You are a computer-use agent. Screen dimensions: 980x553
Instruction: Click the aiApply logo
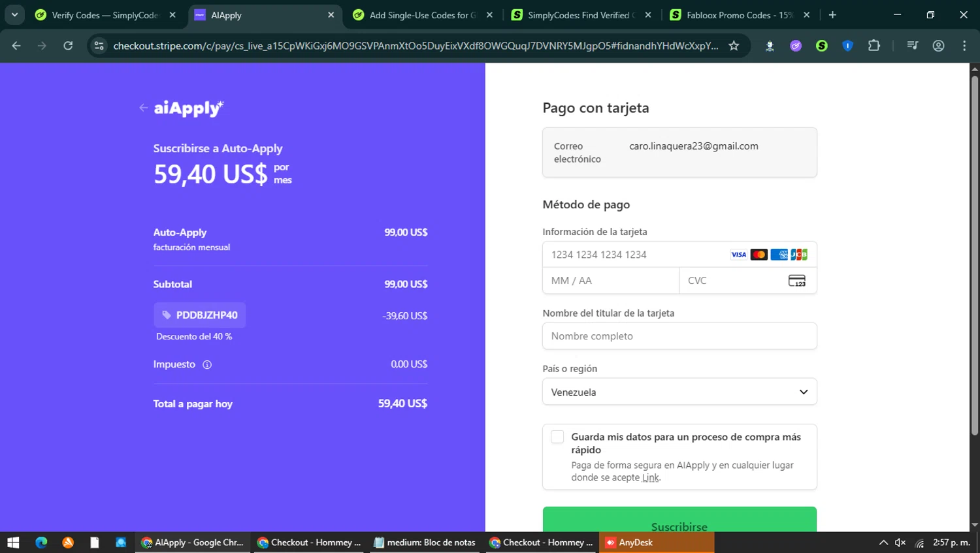pos(188,108)
